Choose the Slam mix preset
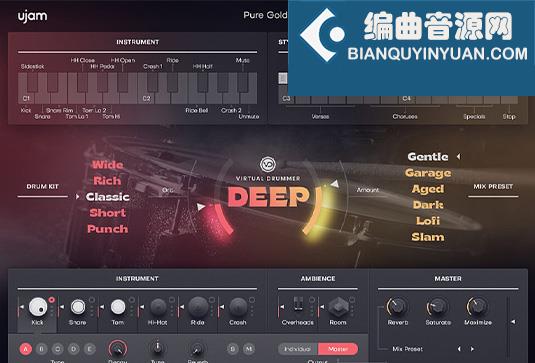The image size is (535, 363). (428, 237)
